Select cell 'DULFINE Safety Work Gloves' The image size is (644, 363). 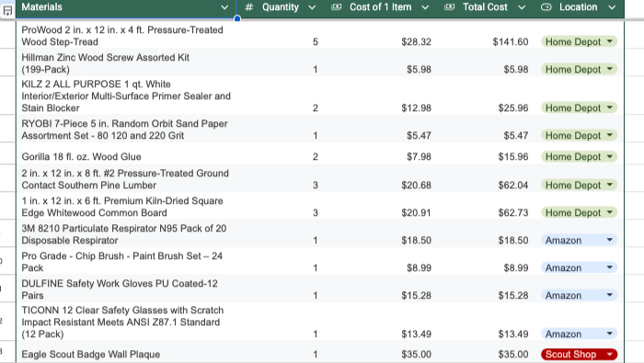click(x=126, y=289)
